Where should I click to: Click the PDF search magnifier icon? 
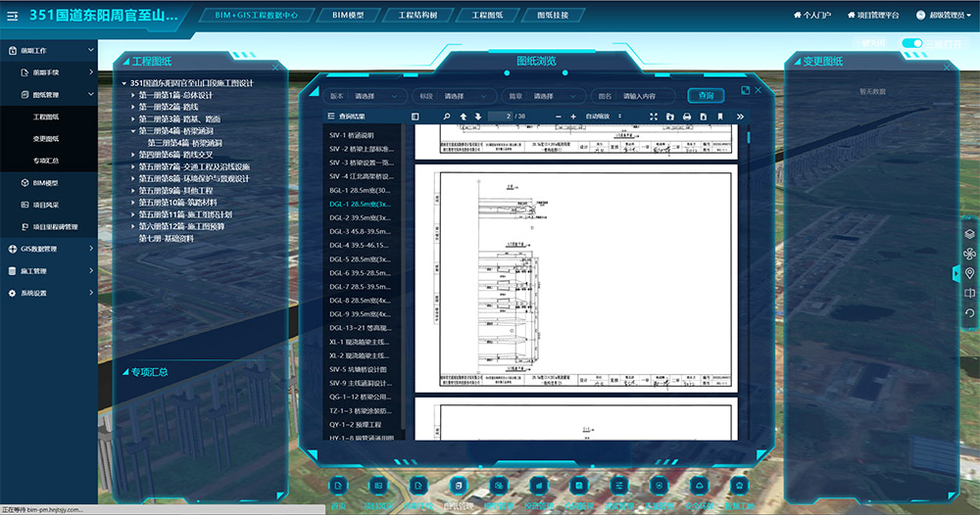[x=447, y=117]
